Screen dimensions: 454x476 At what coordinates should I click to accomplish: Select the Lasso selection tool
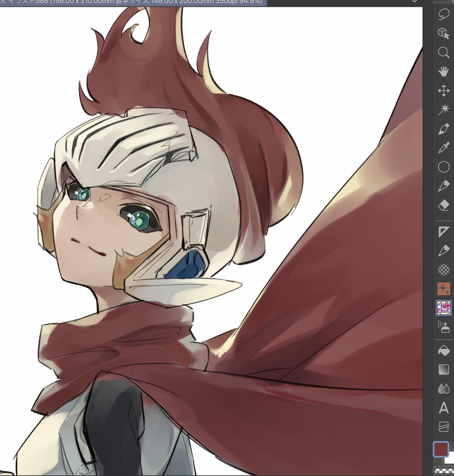[x=443, y=14]
